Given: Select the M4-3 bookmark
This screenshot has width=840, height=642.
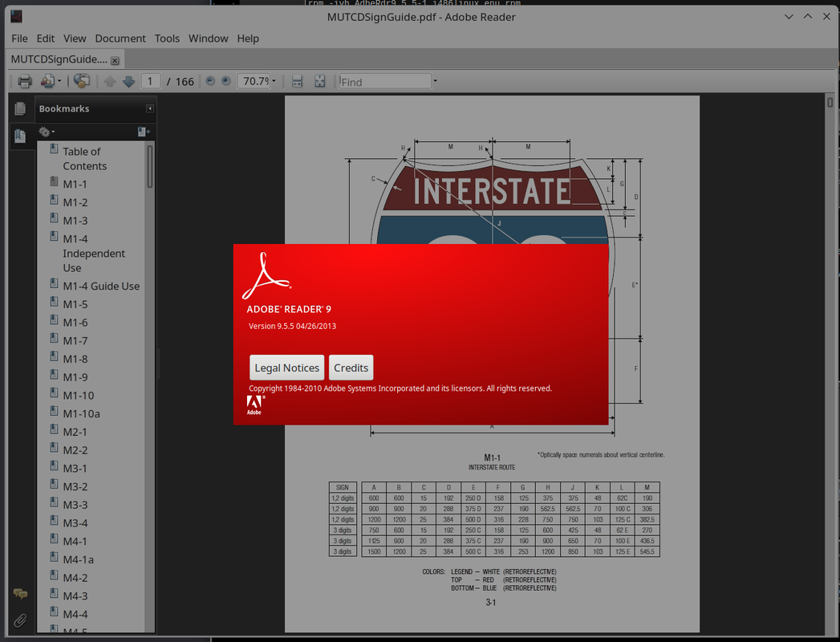Looking at the screenshot, I should [x=75, y=596].
